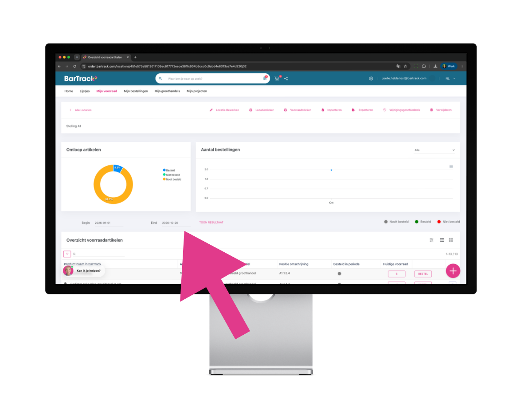This screenshot has width=532, height=399.
Task: Open the NL language dropdown
Action: (450, 78)
